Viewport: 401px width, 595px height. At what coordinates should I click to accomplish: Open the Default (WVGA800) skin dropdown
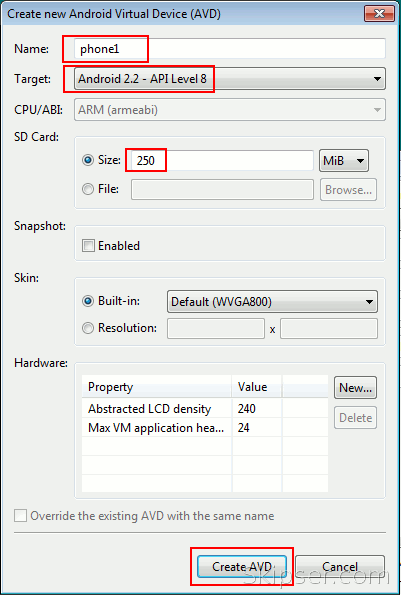(272, 302)
